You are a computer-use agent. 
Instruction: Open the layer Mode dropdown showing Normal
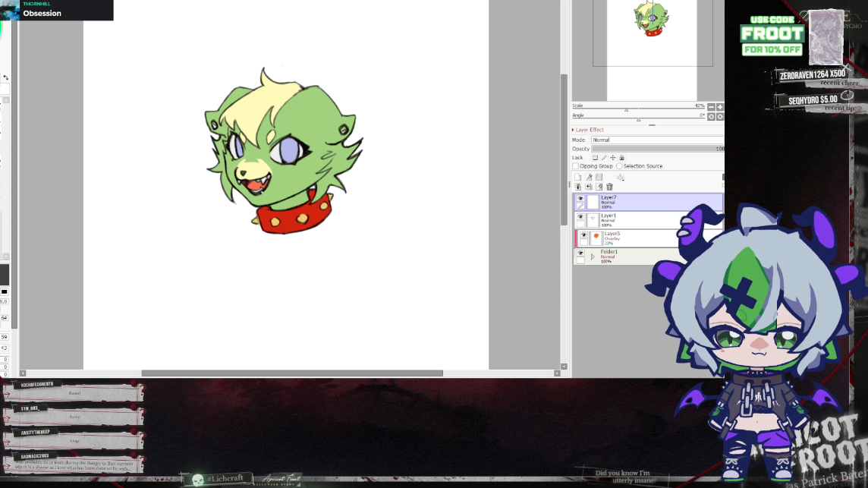[x=658, y=140]
